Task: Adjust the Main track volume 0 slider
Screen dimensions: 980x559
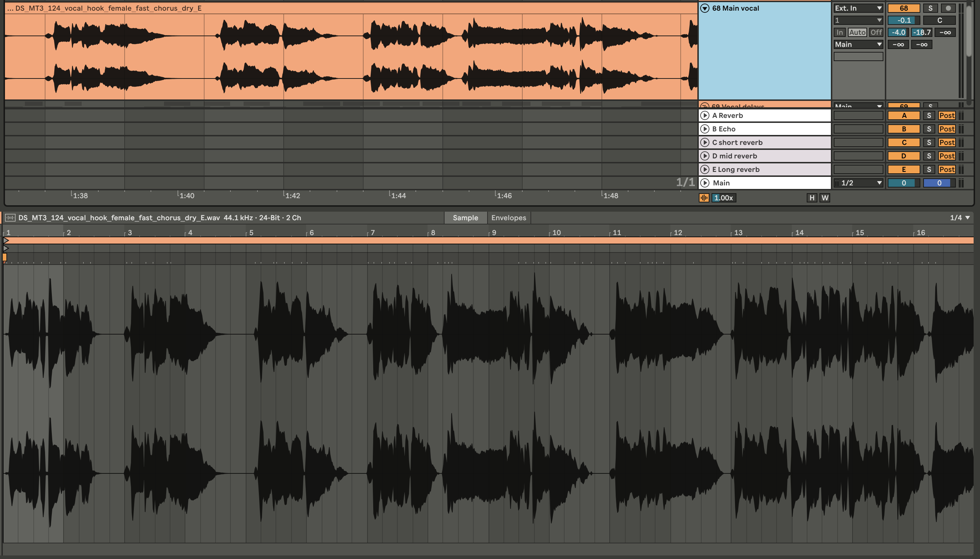Action: tap(904, 183)
